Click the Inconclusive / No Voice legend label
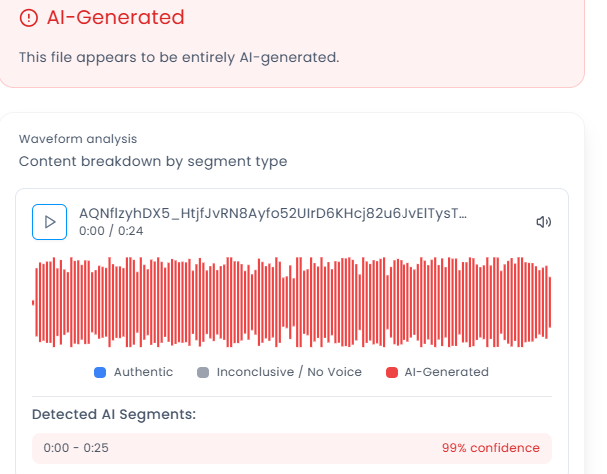Viewport: 607px width, 474px height. click(290, 372)
